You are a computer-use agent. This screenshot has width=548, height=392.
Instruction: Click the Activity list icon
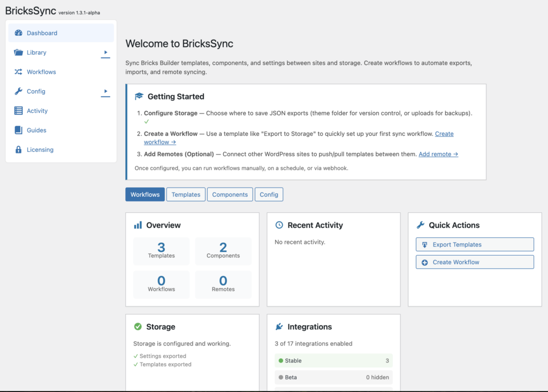pyautogui.click(x=18, y=111)
